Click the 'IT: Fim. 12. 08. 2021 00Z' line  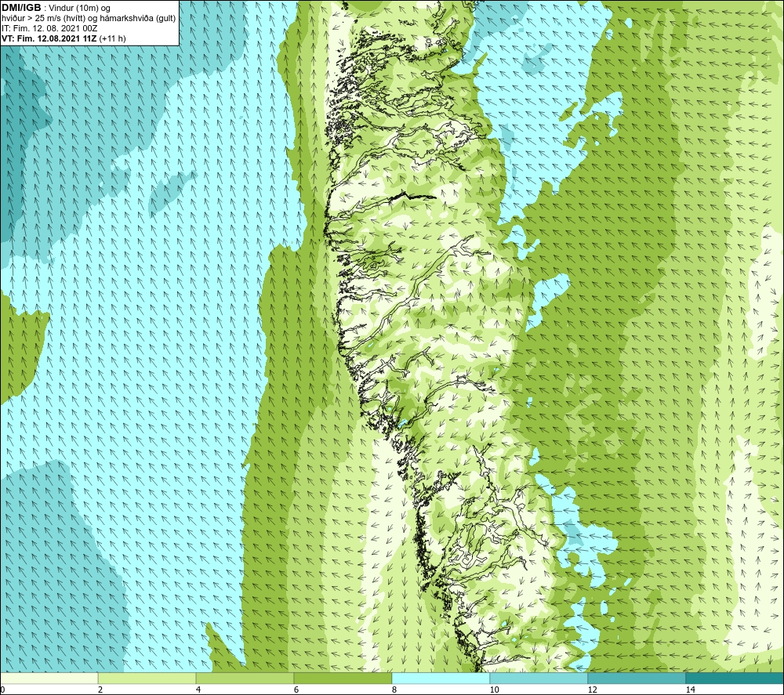tap(49, 28)
